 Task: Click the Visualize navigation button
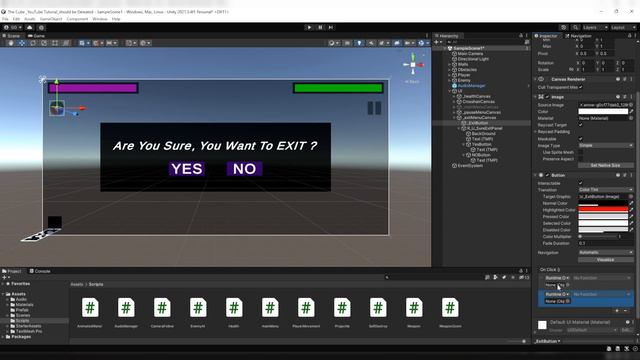606,260
